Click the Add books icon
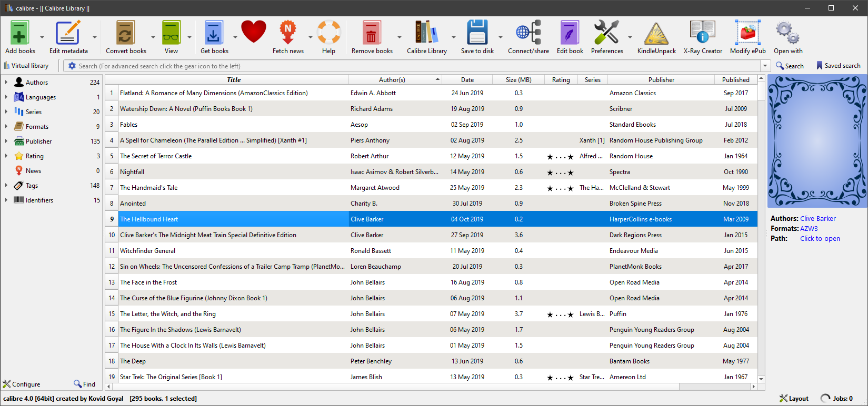The width and height of the screenshot is (868, 406). (19, 33)
